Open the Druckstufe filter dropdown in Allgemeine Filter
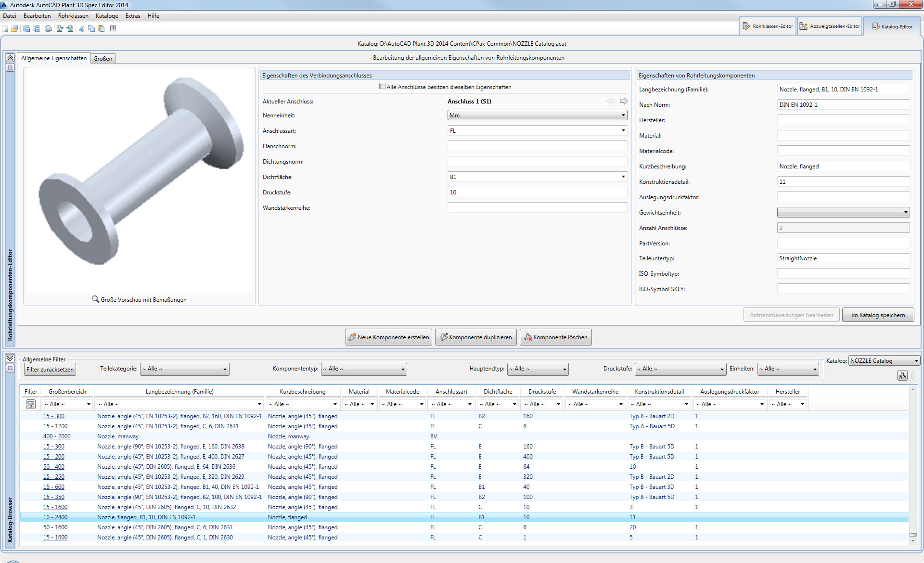 click(x=680, y=369)
